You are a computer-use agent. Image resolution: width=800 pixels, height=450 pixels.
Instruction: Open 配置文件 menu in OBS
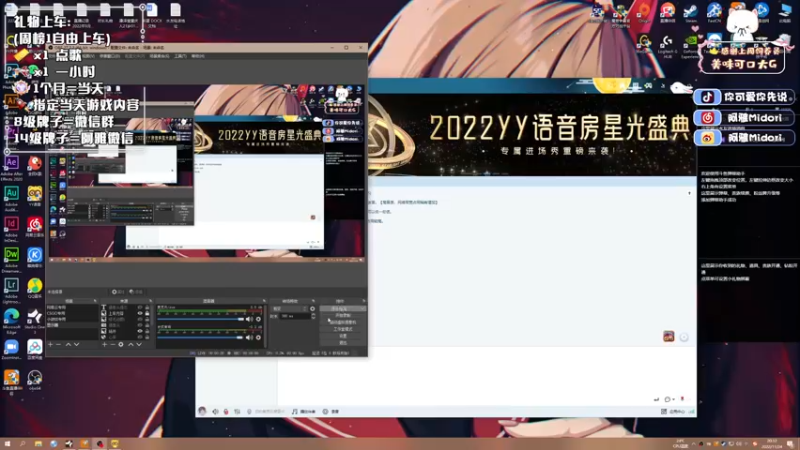(134, 56)
